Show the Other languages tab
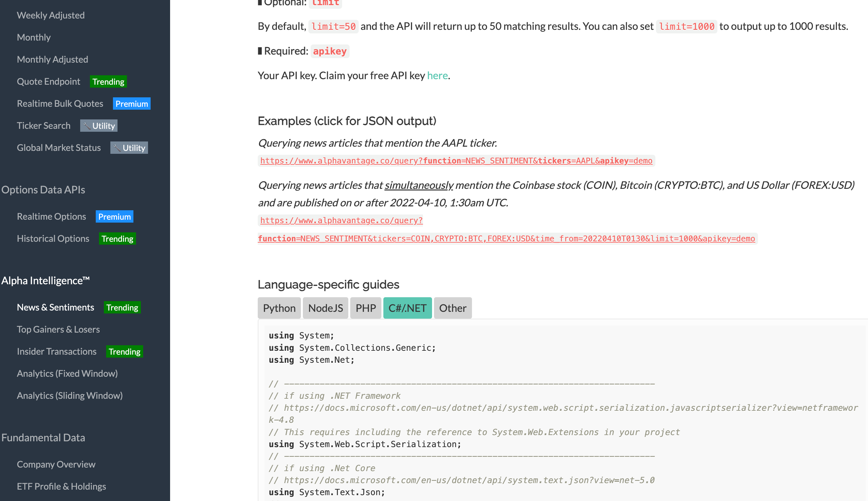Screen dimensions: 868x501 click(452, 308)
